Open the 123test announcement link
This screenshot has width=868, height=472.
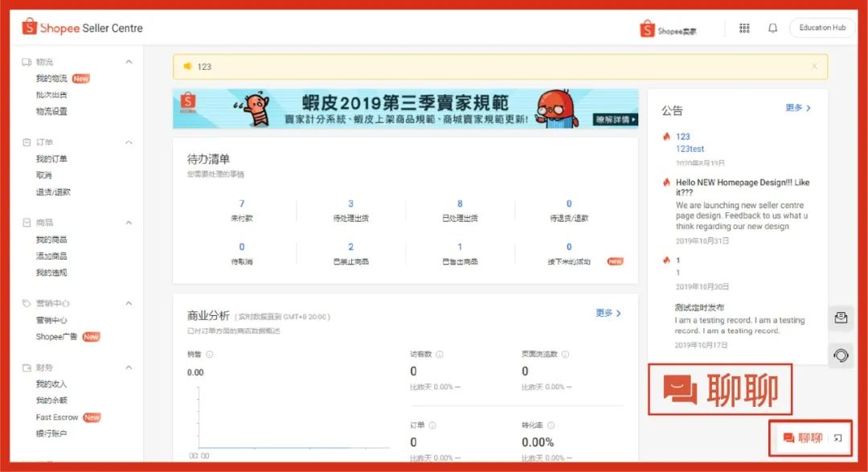tap(690, 148)
